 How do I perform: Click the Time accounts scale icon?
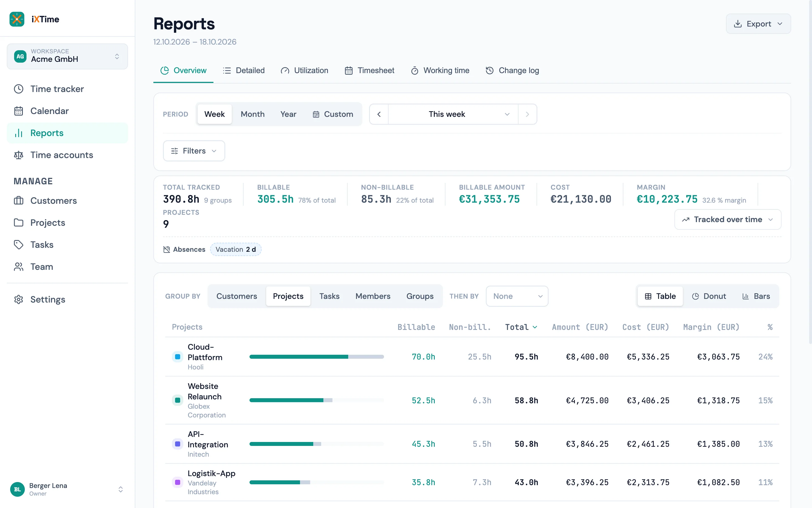18,155
